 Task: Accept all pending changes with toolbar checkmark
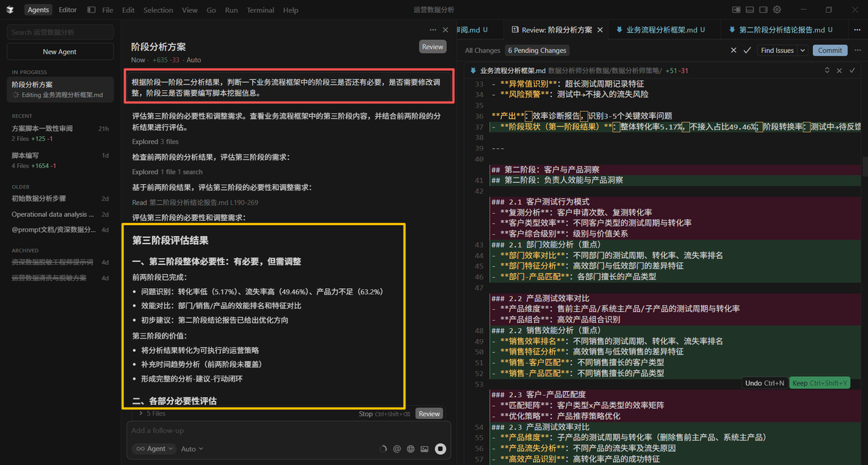pyautogui.click(x=747, y=50)
